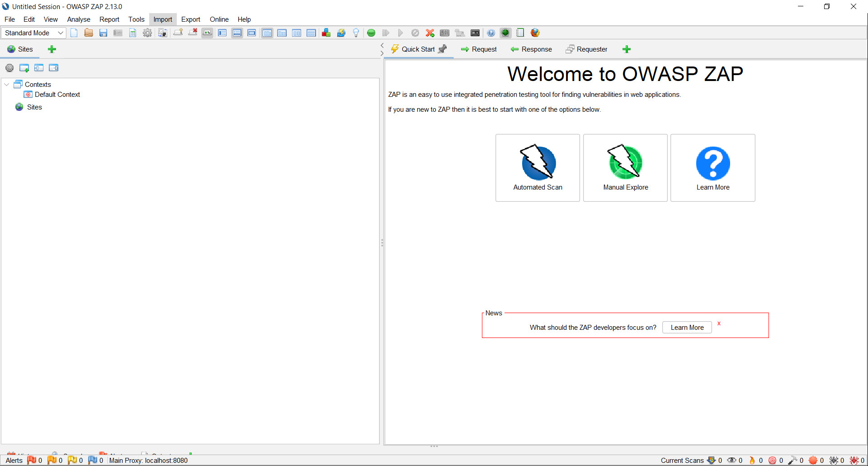Select the Sites node in tree
The height and width of the screenshot is (466, 868).
pyautogui.click(x=34, y=107)
